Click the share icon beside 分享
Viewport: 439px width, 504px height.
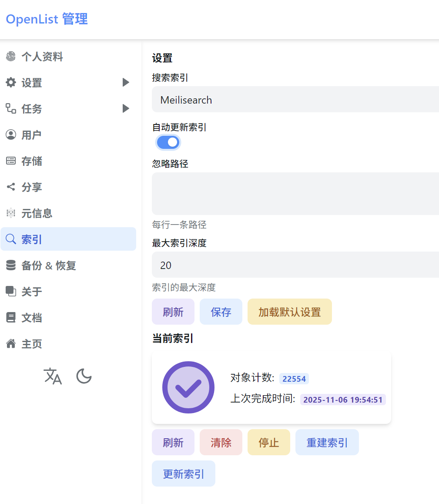coord(10,187)
